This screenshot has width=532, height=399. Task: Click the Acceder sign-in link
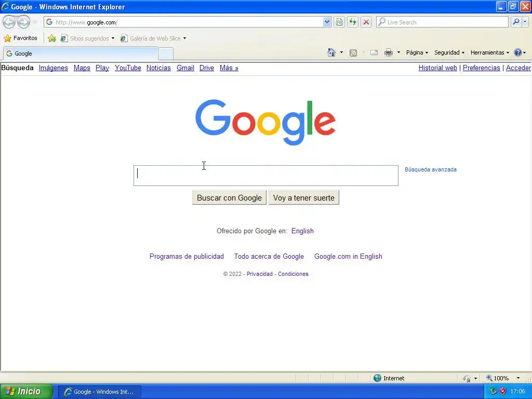point(518,68)
